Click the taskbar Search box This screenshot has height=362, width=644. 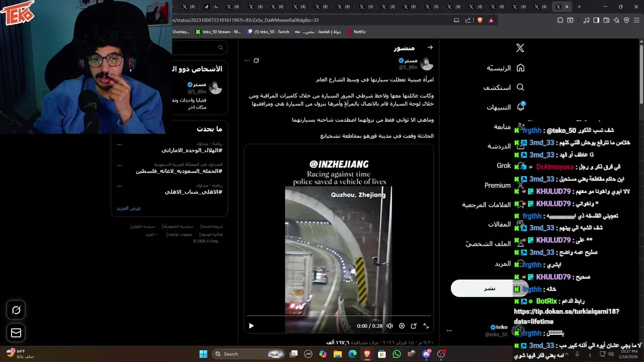(x=249, y=354)
